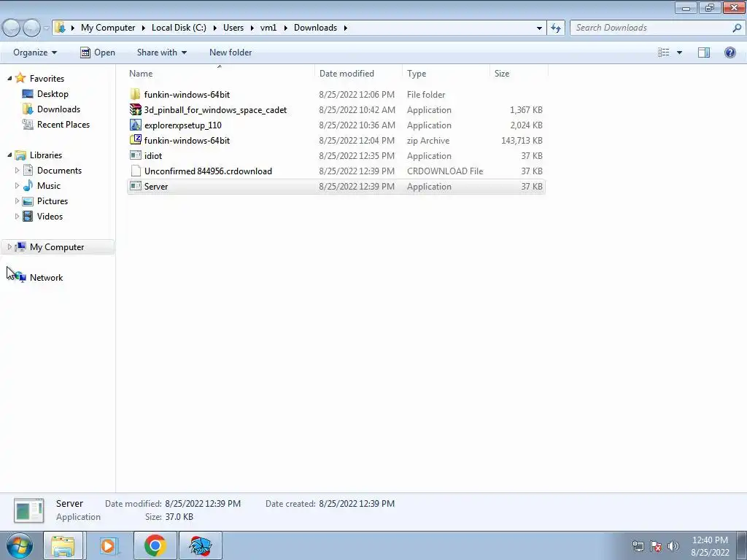747x560 pixels.
Task: Expand the My Computer tree node
Action: (9, 246)
